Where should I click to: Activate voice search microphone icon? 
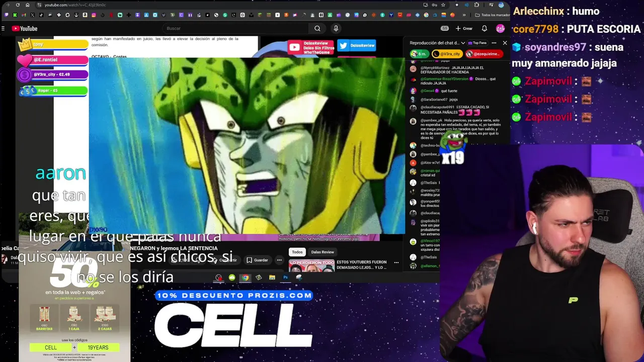[x=336, y=29]
